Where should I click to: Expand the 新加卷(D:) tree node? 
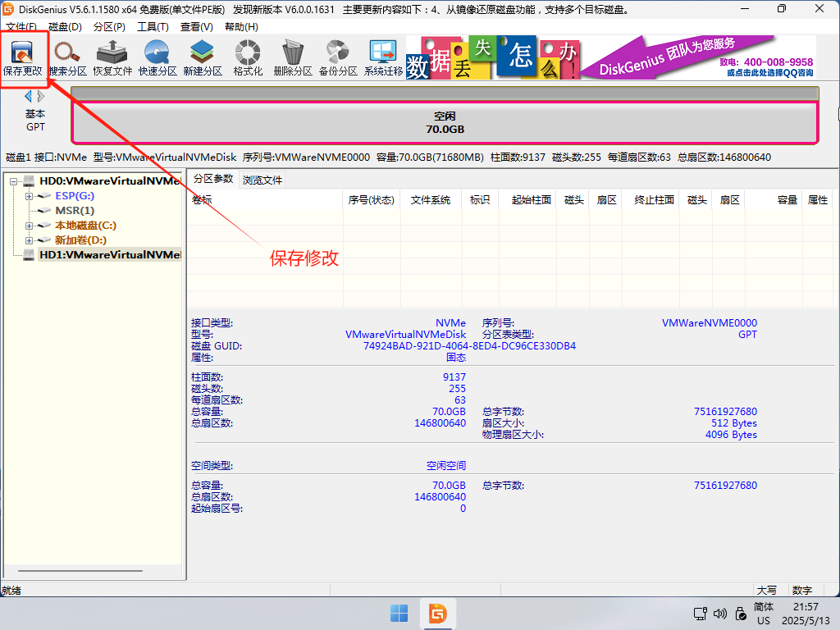tap(29, 240)
